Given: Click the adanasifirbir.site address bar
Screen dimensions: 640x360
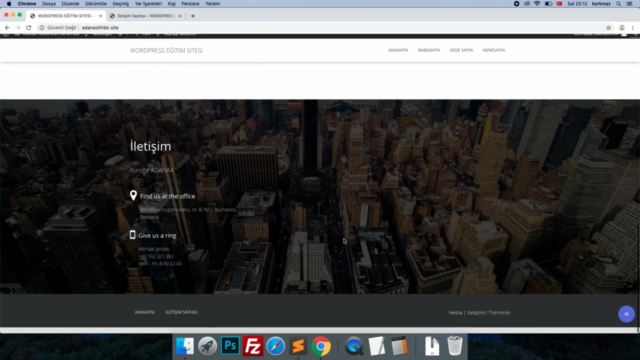Looking at the screenshot, I should point(100,28).
